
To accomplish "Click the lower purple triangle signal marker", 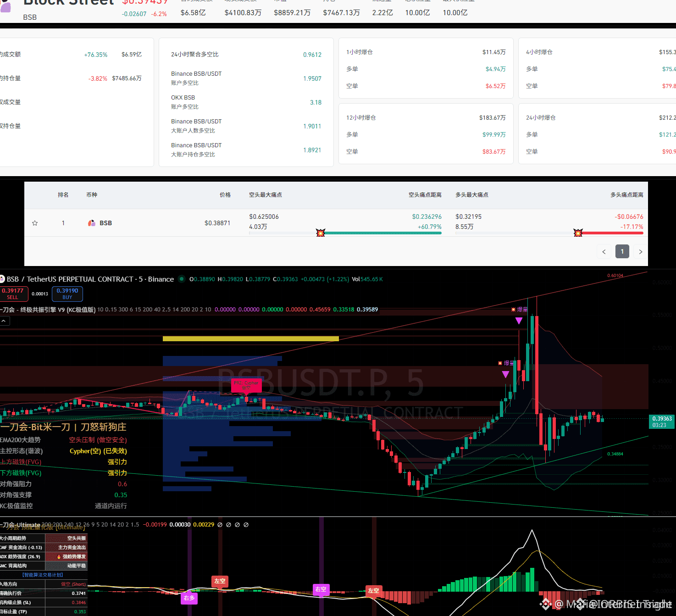I will point(505,374).
